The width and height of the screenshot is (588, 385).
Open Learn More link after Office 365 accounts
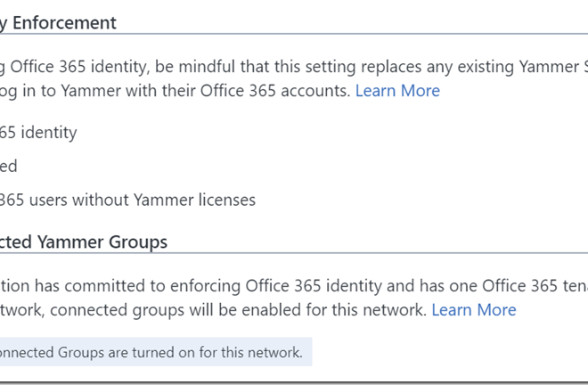pos(397,91)
